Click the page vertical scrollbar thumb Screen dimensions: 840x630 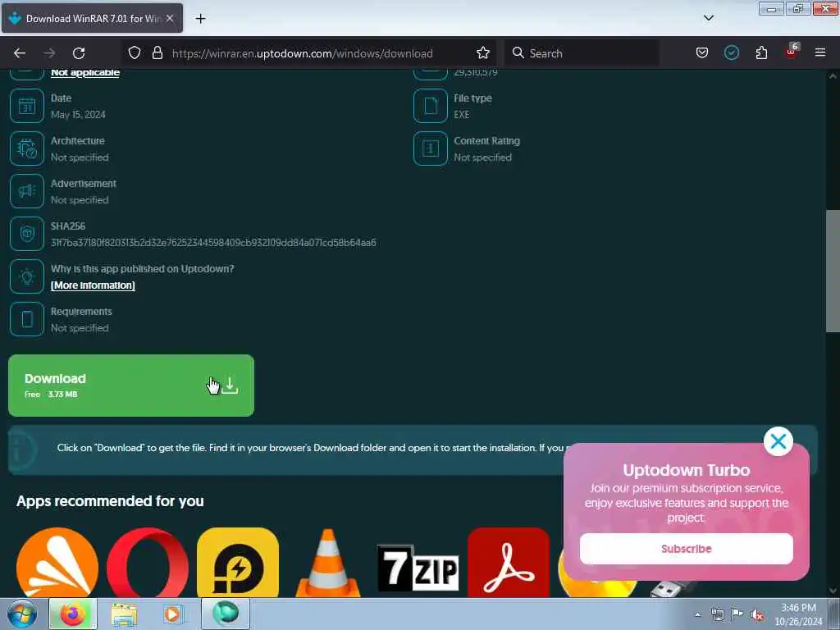[833, 271]
